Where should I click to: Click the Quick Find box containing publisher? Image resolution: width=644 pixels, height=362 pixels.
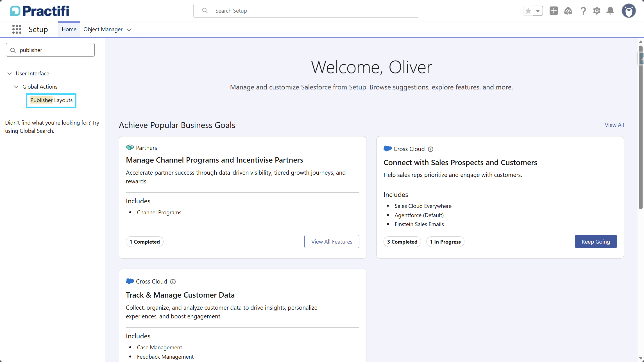pyautogui.click(x=50, y=50)
